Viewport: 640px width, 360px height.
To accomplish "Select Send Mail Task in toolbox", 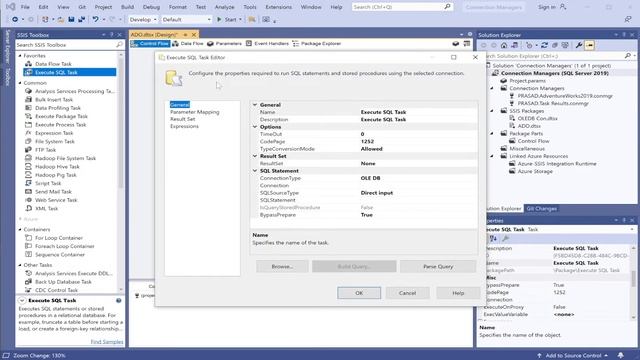I will (x=53, y=192).
